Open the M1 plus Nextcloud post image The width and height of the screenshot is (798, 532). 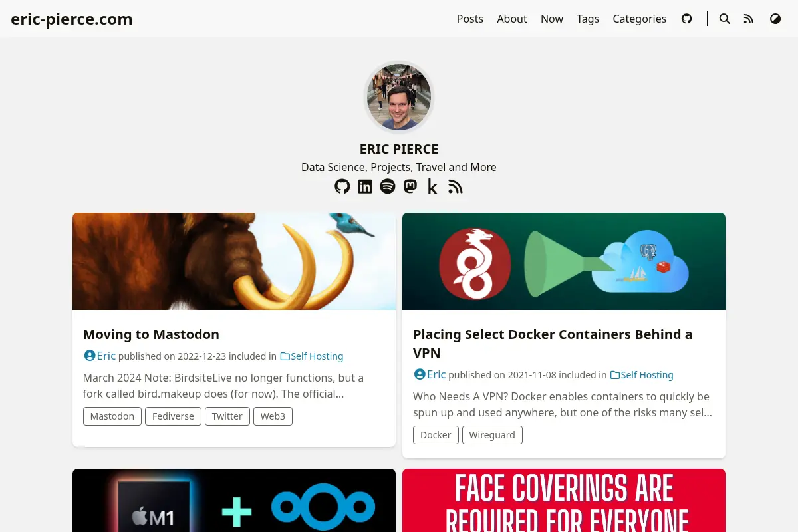click(234, 501)
